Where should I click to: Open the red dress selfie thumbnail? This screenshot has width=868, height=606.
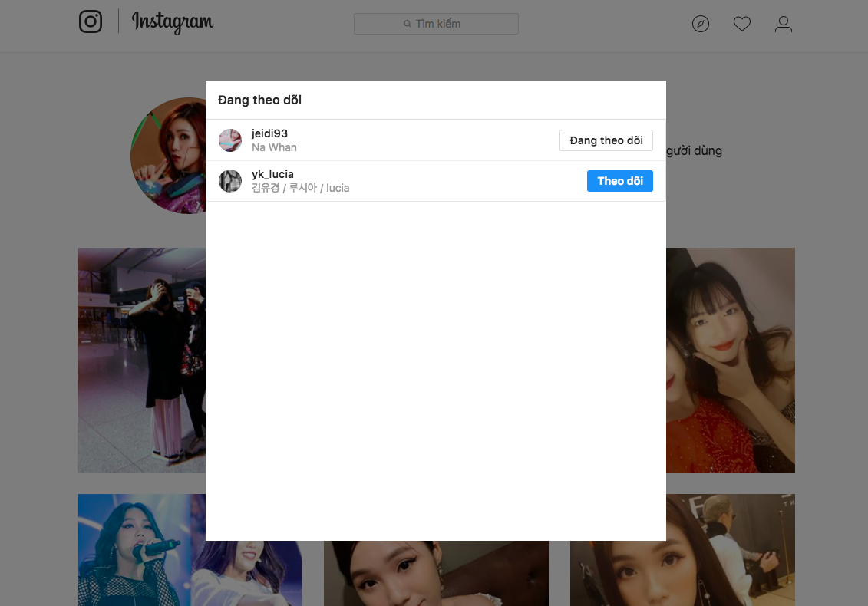click(x=730, y=360)
